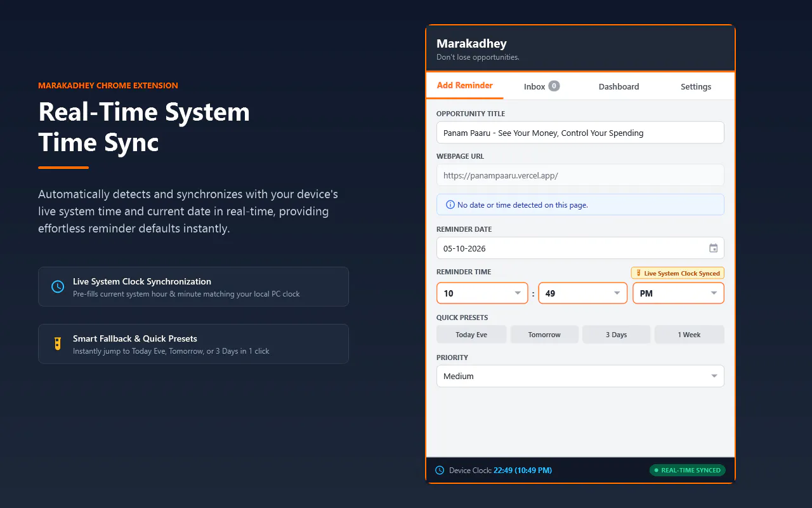Image resolution: width=812 pixels, height=508 pixels.
Task: Pick the 1 Week quick preset
Action: click(690, 335)
